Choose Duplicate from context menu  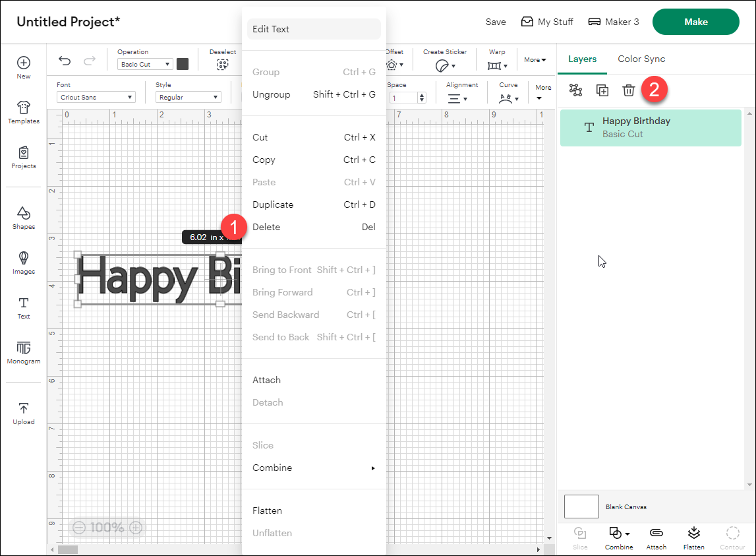pos(314,204)
